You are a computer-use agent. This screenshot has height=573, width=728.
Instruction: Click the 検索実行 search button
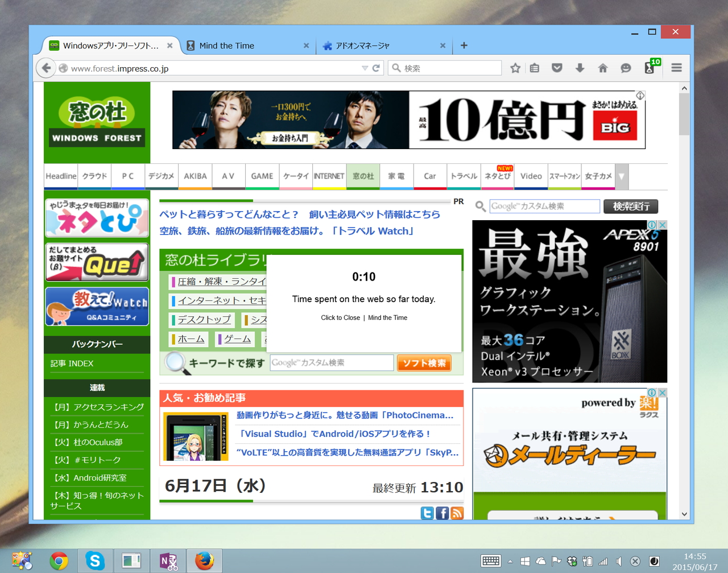click(631, 206)
